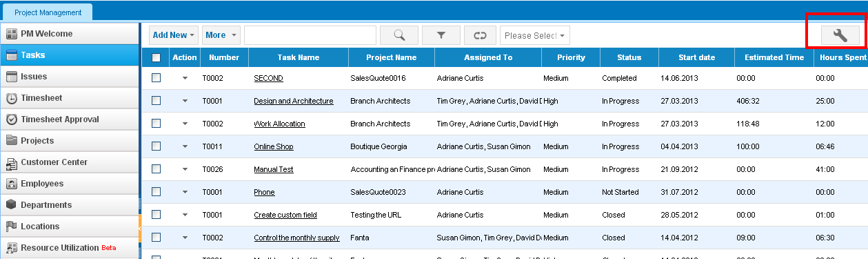Check the box for SECOND task row
The image size is (868, 259).
(156, 78)
